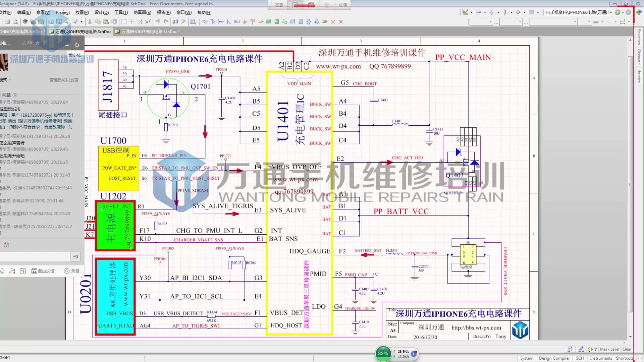The image size is (644, 362).
Task: Open the drawing tools dropdown arrow
Action: pos(472,12)
